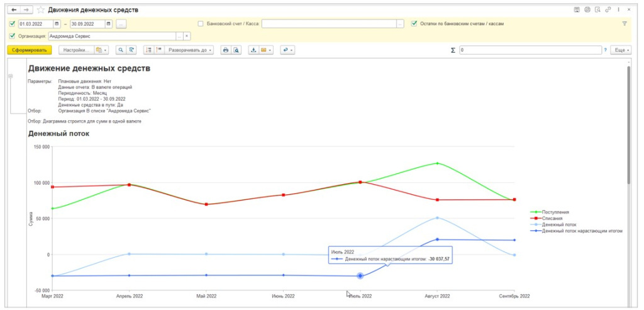
Task: Add report to favorites with star icon
Action: point(41,10)
